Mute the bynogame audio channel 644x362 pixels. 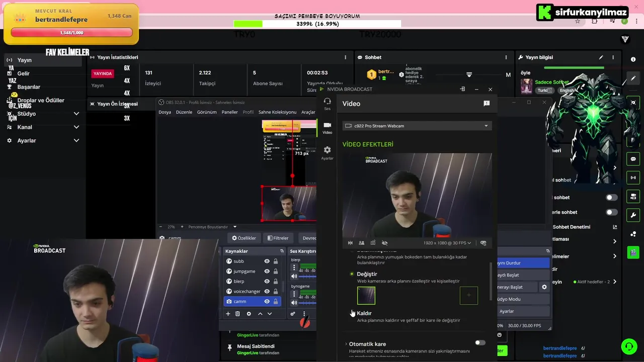click(294, 302)
